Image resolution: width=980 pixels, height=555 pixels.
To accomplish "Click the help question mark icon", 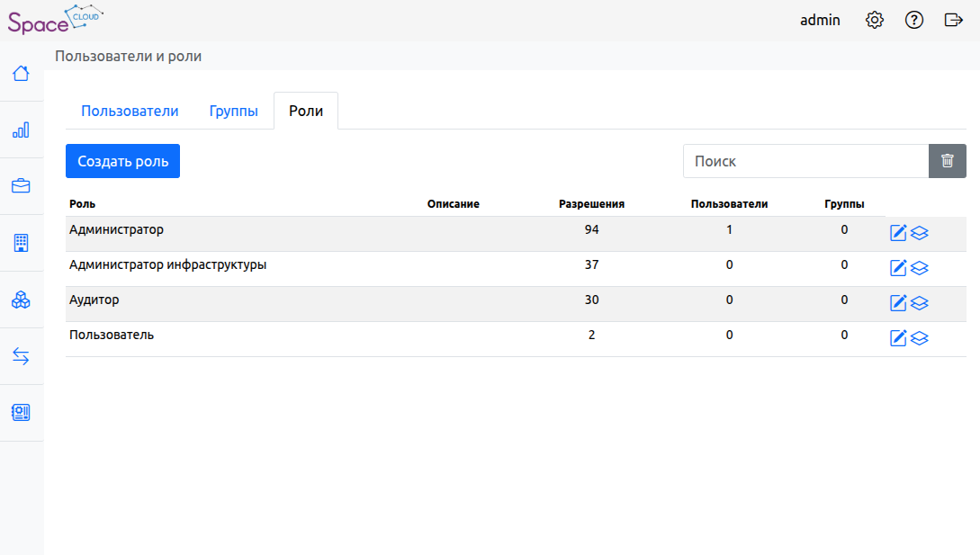I will click(x=914, y=20).
